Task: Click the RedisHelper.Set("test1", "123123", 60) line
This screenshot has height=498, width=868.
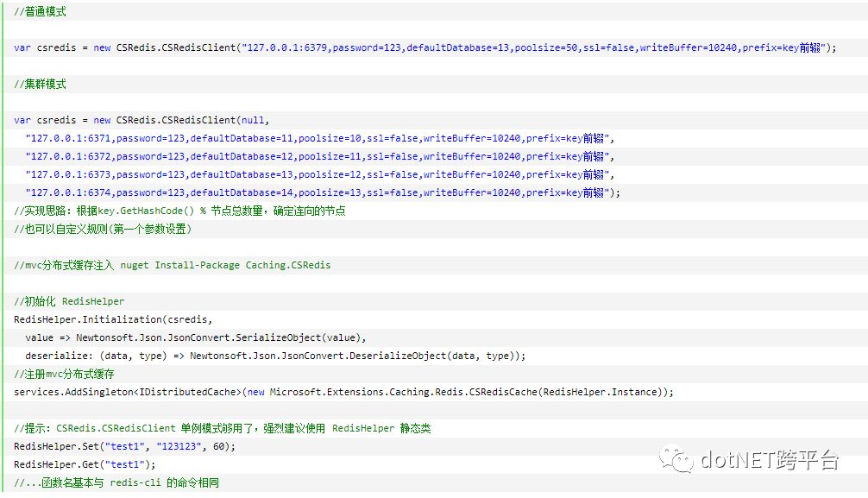Action: pyautogui.click(x=124, y=446)
